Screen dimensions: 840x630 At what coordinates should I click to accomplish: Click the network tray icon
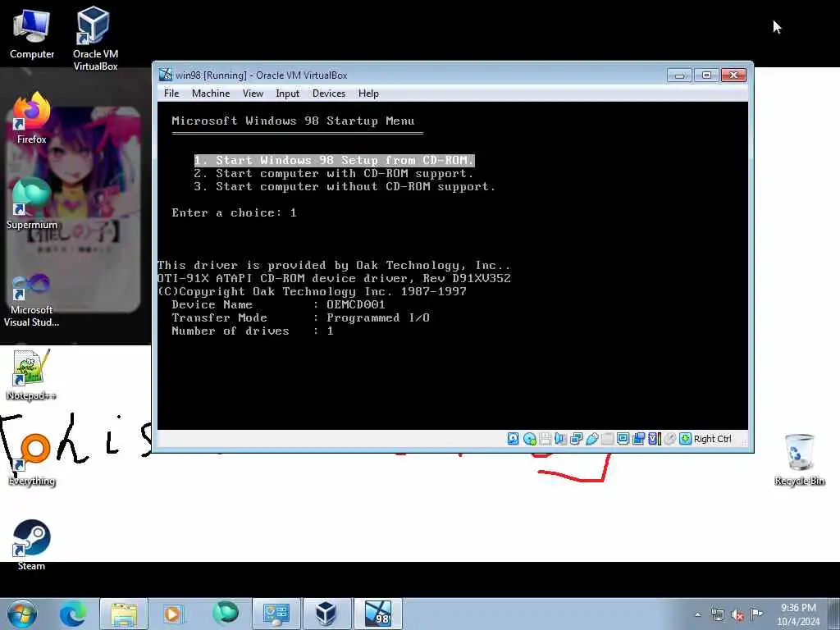[718, 614]
